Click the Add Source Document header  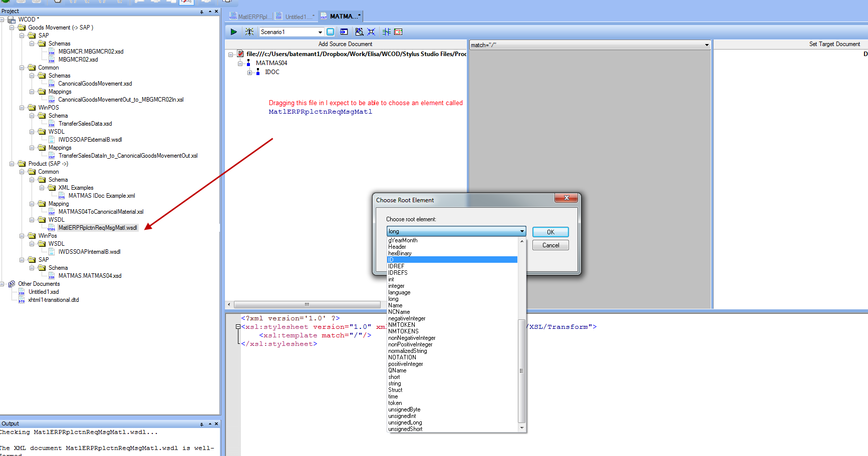tap(345, 44)
